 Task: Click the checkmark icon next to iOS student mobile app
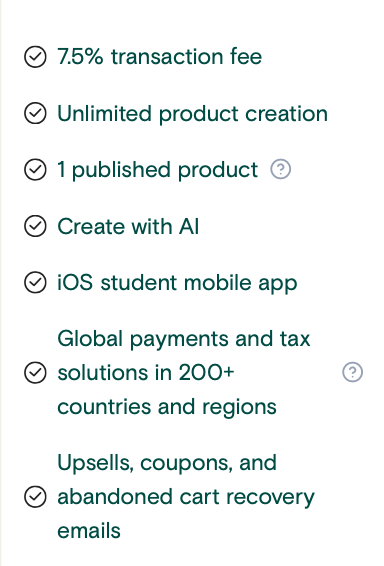tap(35, 282)
